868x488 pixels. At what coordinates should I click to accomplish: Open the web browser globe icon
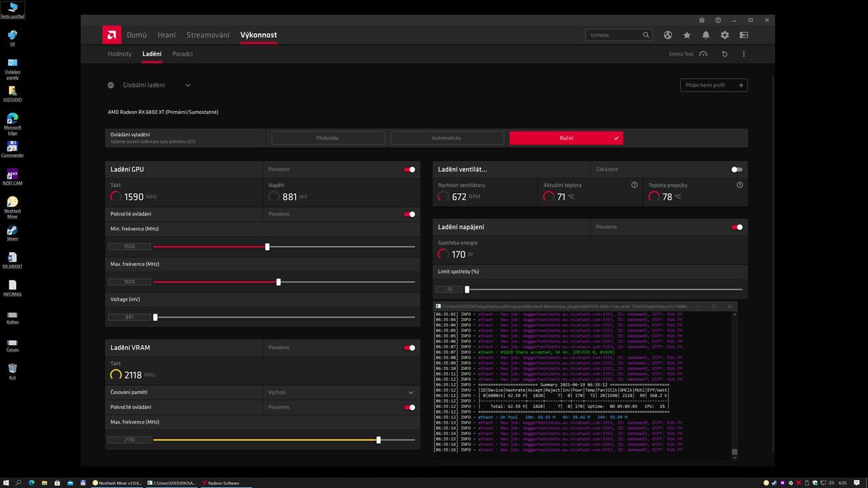tap(668, 35)
